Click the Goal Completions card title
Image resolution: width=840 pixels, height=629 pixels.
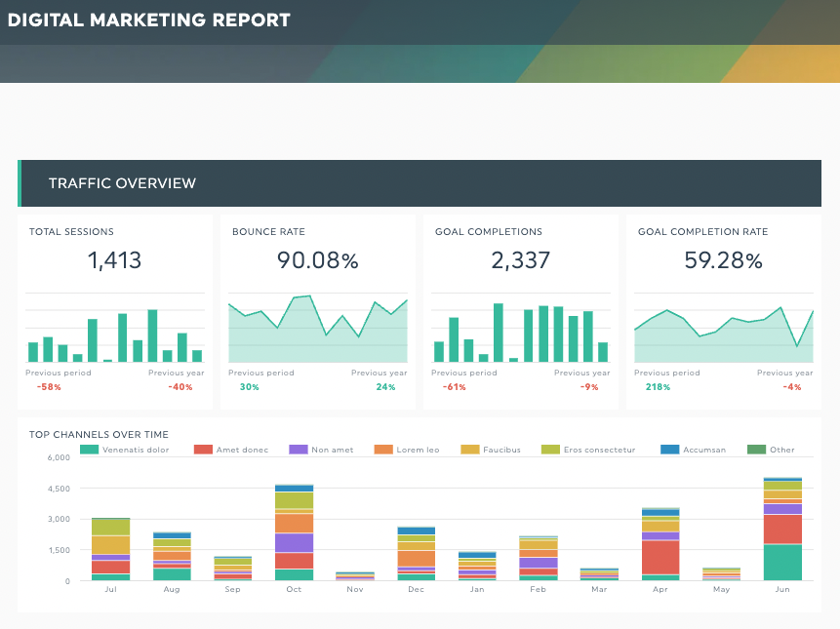point(489,232)
